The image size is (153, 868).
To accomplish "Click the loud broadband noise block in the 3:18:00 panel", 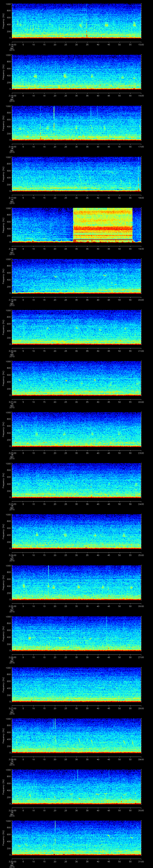I will pyautogui.click(x=103, y=225).
